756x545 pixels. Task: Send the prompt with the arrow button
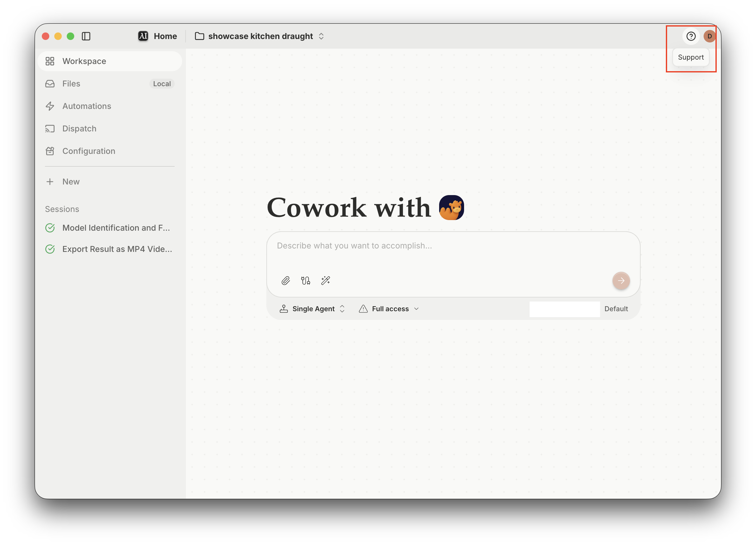pos(621,281)
